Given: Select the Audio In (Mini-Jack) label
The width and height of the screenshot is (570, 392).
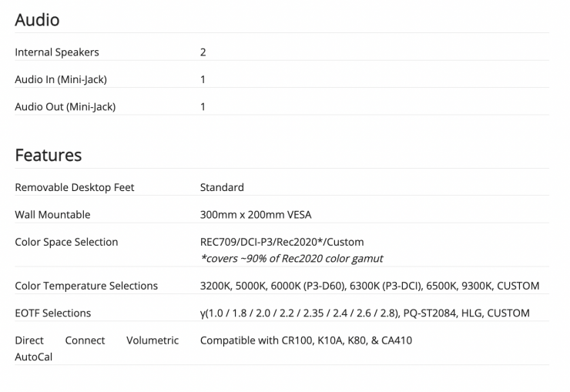Looking at the screenshot, I should (61, 79).
